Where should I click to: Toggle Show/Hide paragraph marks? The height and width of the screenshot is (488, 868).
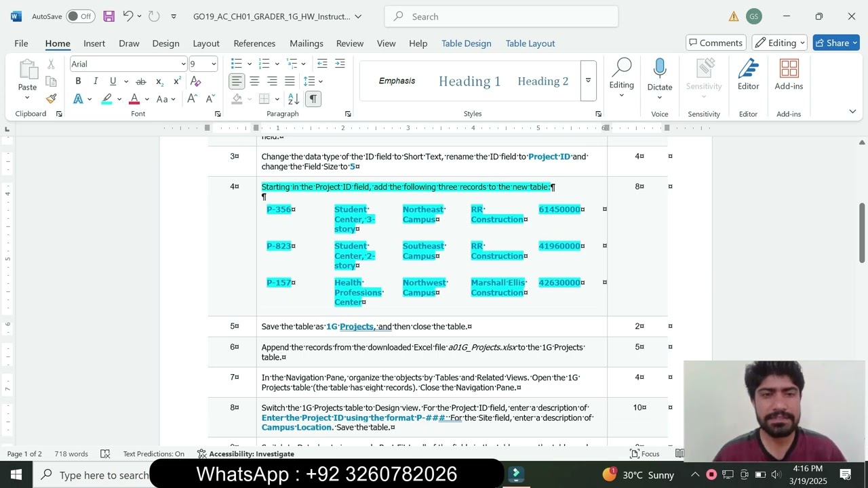point(313,99)
